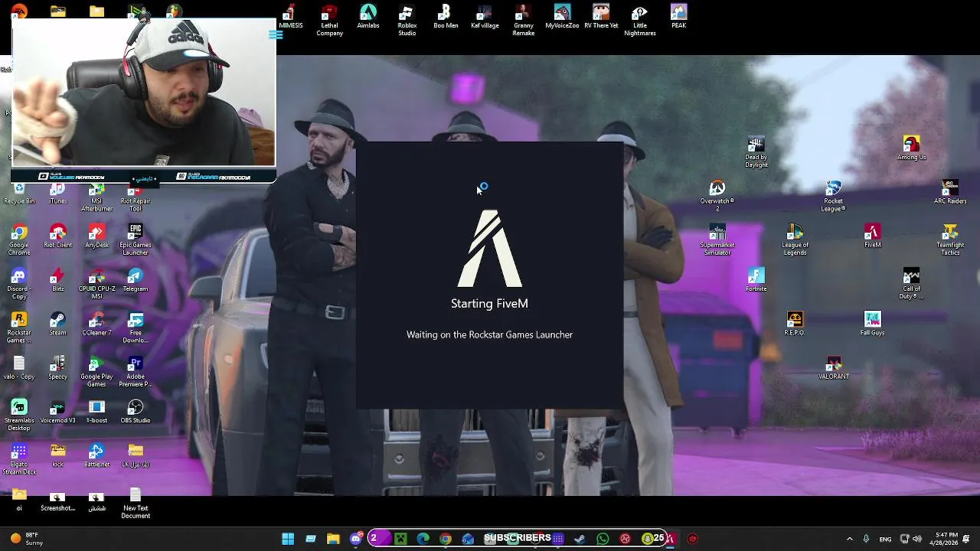The height and width of the screenshot is (551, 980).
Task: Select the AnyDesk desktop shortcut
Action: (x=96, y=236)
